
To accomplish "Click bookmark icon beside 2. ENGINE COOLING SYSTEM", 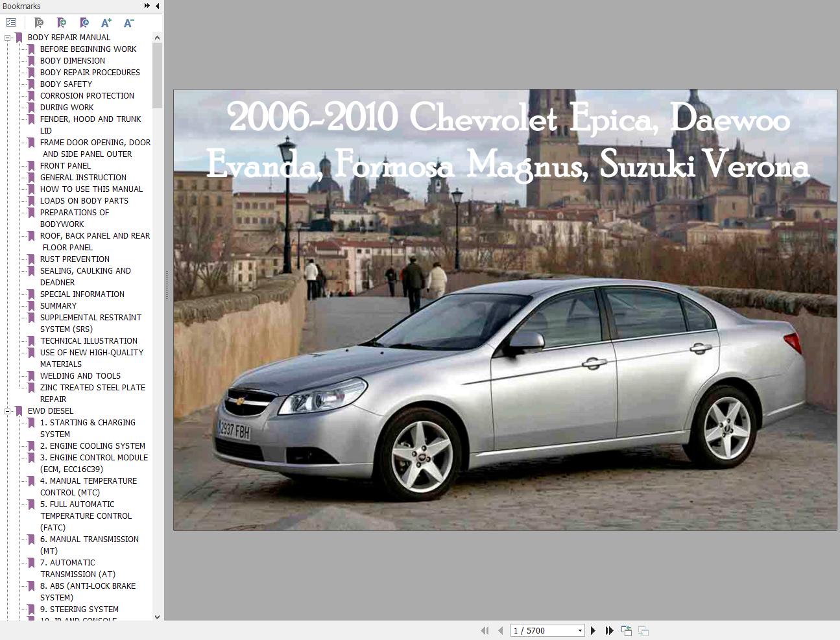I will tap(30, 446).
